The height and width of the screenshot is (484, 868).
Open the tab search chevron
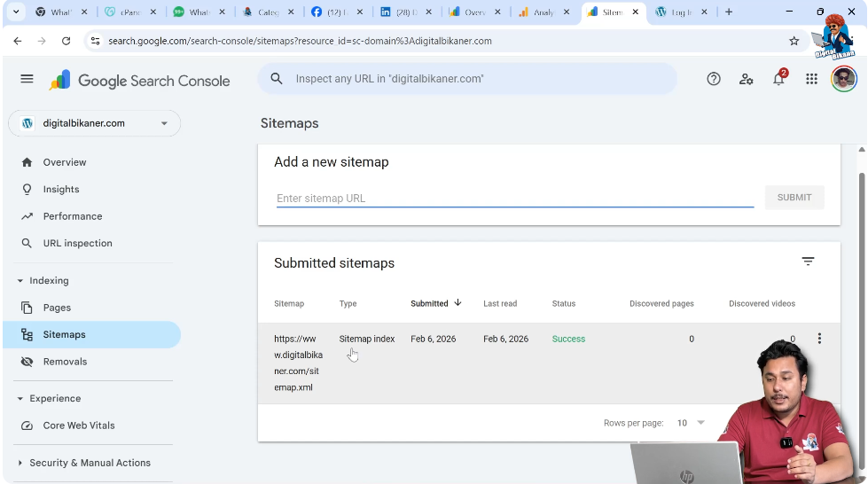[x=16, y=12]
